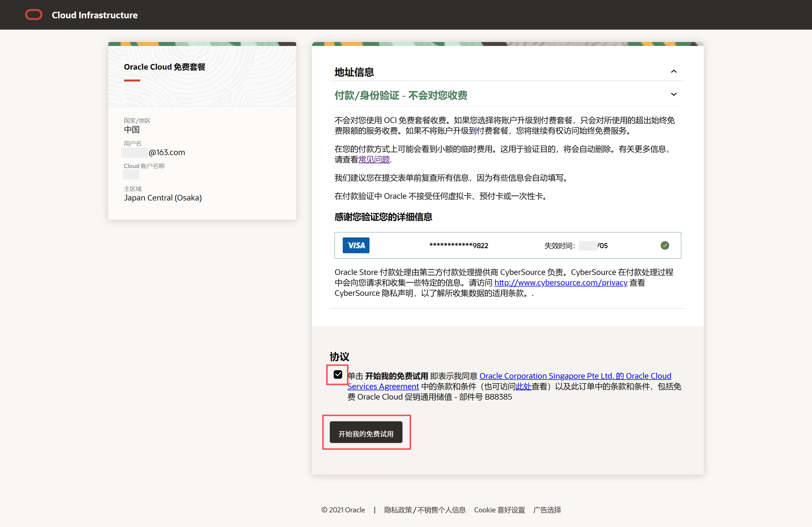
Task: Click the Oracle logo icon
Action: click(34, 15)
